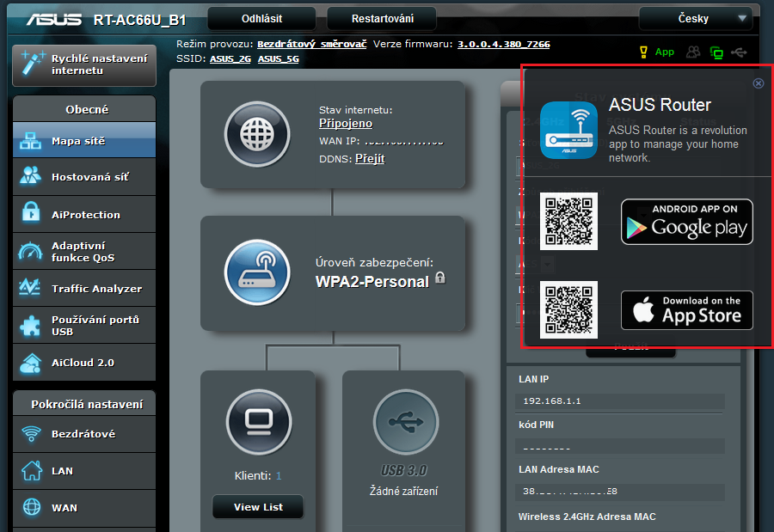
Task: Click the globe internet status icon
Action: click(x=256, y=135)
